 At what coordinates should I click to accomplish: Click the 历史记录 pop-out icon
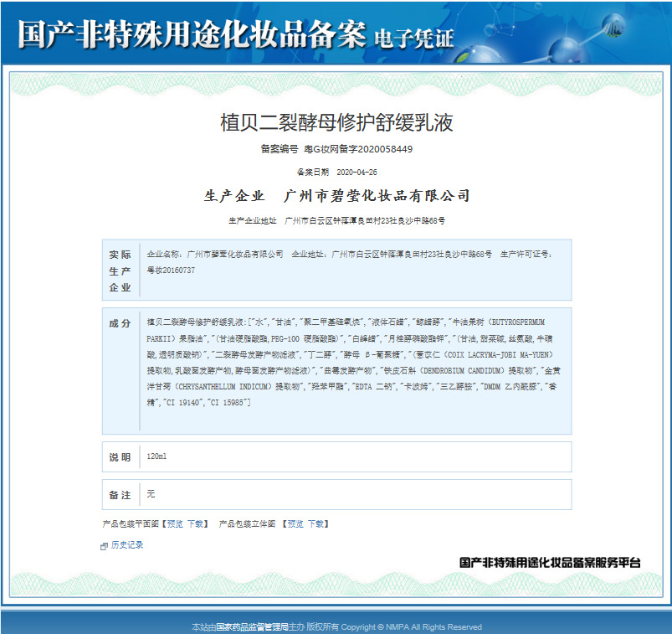(x=104, y=546)
